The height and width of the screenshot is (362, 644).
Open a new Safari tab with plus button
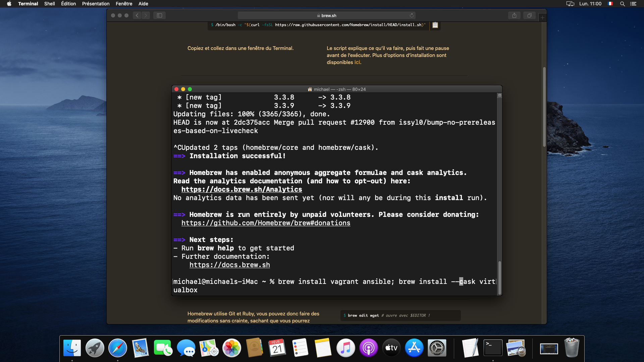click(x=542, y=17)
